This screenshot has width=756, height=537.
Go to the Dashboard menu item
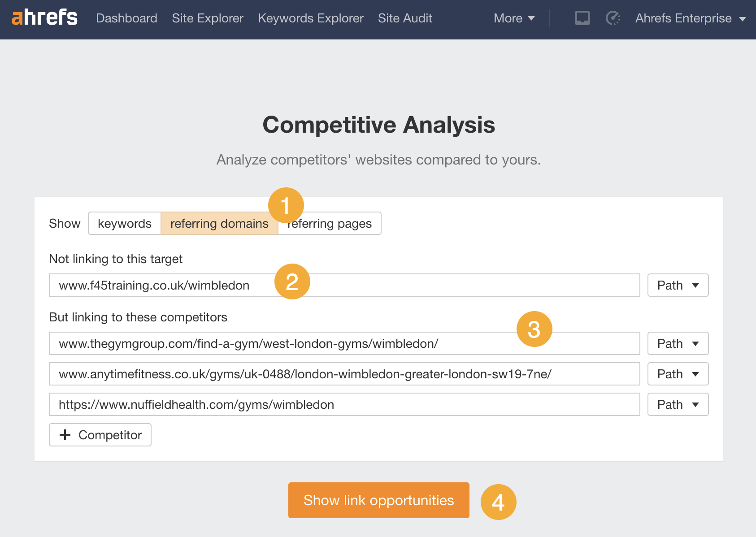coord(127,18)
